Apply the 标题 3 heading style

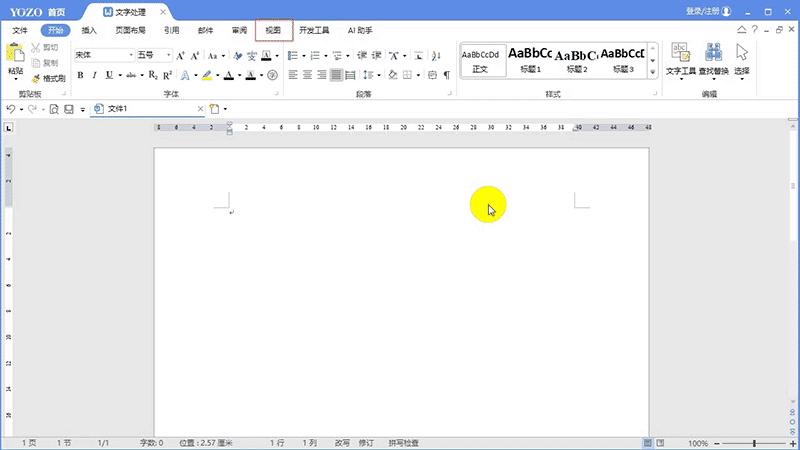pos(622,60)
